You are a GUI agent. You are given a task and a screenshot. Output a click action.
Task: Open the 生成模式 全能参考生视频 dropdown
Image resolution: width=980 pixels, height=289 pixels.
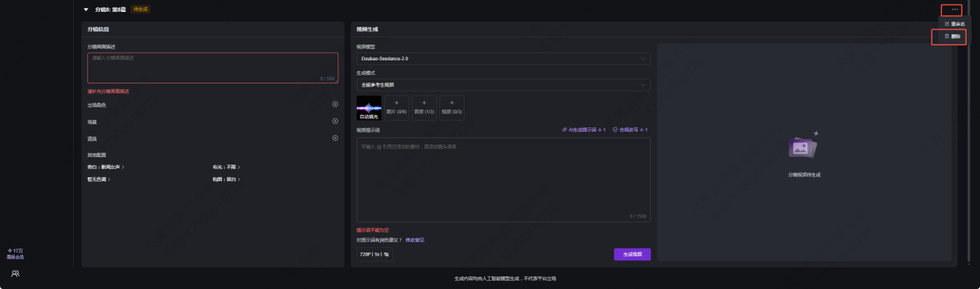[x=503, y=85]
